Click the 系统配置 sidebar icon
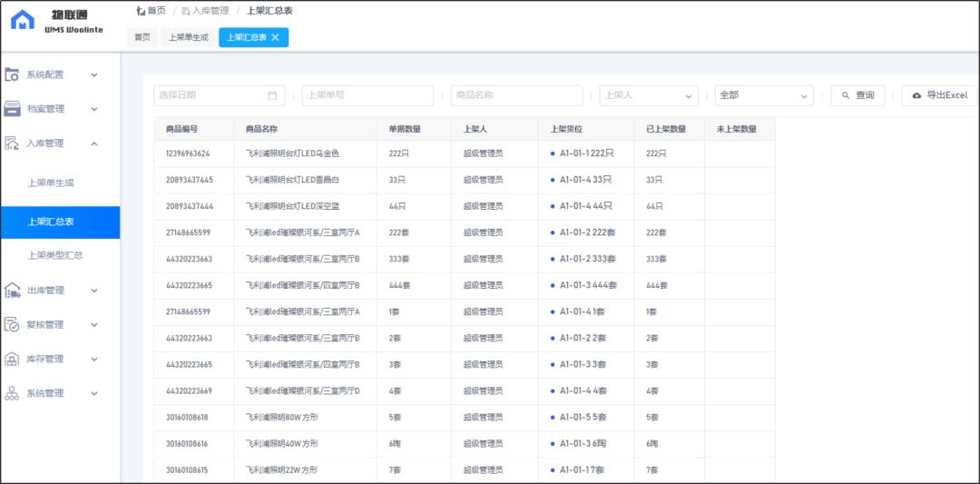 pyautogui.click(x=13, y=74)
